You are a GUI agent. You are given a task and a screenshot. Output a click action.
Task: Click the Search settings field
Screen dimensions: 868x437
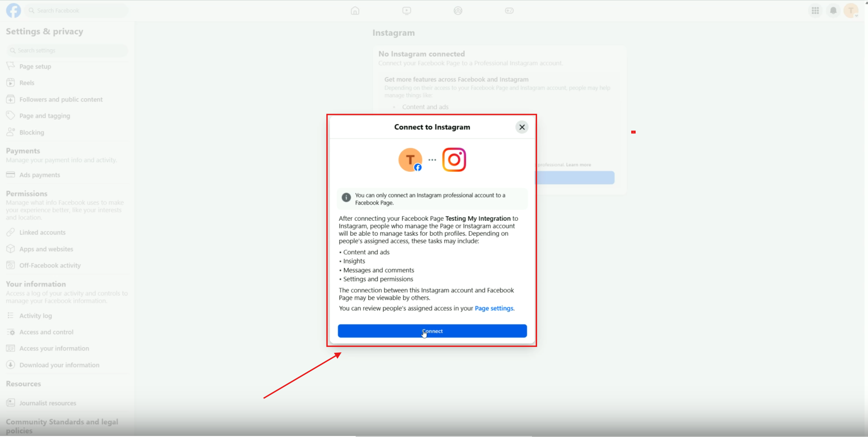click(x=67, y=50)
